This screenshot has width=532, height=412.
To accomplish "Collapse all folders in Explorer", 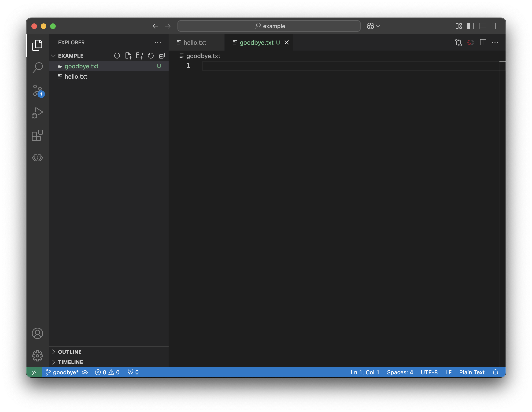I will pos(162,56).
